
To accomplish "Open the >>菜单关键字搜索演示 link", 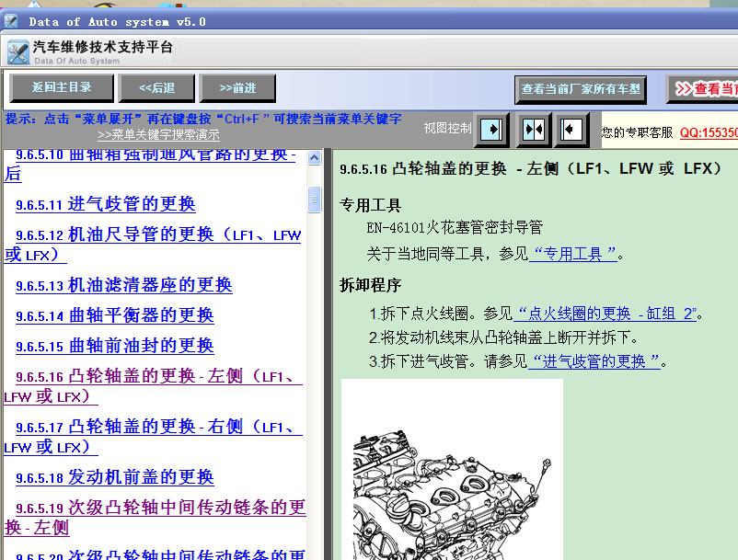I will (158, 135).
